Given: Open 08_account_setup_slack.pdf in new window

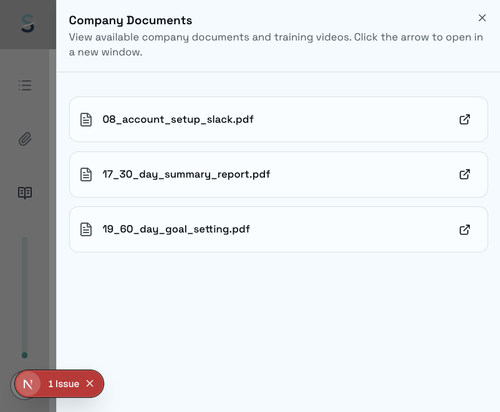Looking at the screenshot, I should click(465, 119).
